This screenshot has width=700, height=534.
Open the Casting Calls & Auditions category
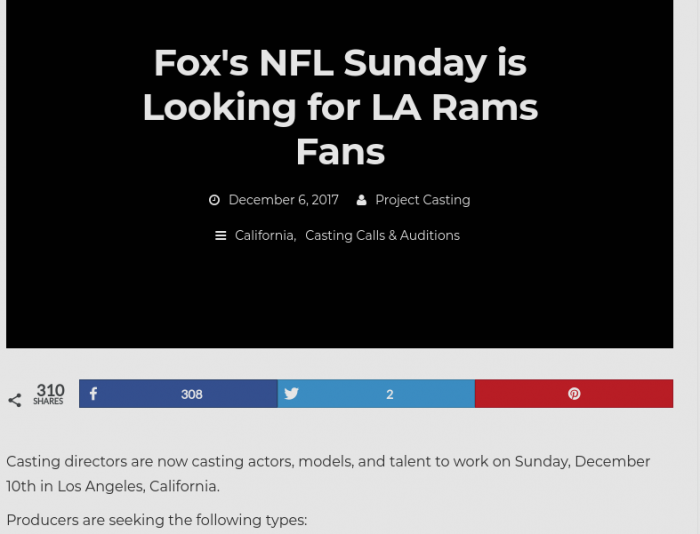pos(382,236)
